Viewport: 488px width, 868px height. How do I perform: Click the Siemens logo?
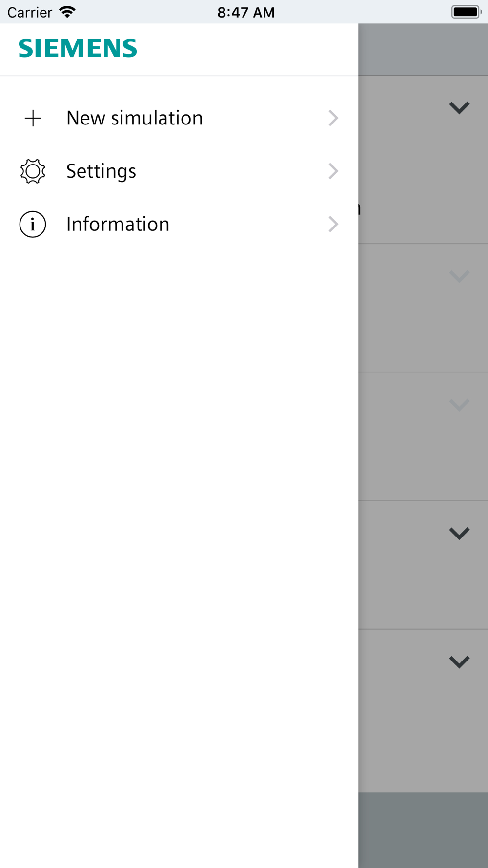(78, 48)
